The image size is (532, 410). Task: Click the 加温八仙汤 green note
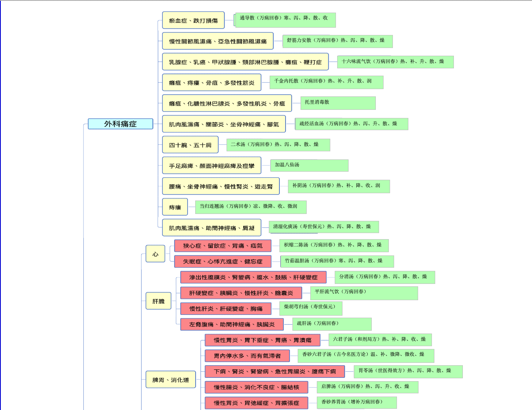[x=309, y=166]
